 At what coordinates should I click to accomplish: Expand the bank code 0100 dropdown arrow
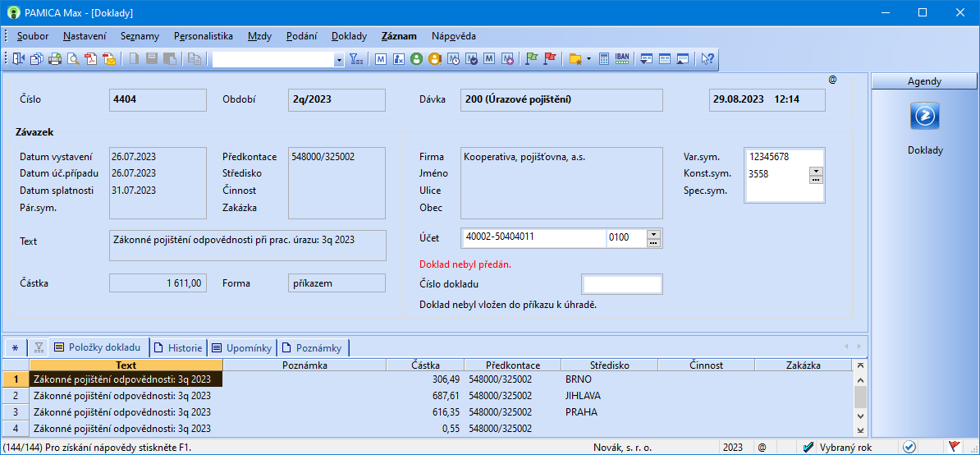[x=654, y=234]
